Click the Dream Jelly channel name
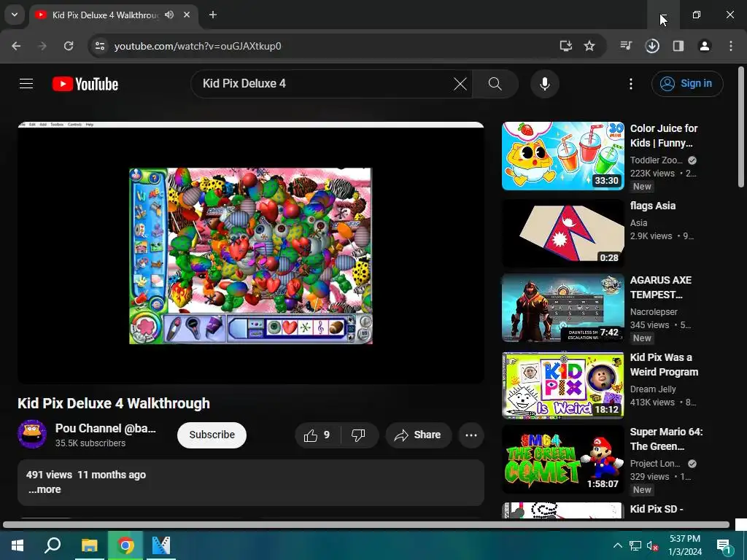 click(x=653, y=389)
